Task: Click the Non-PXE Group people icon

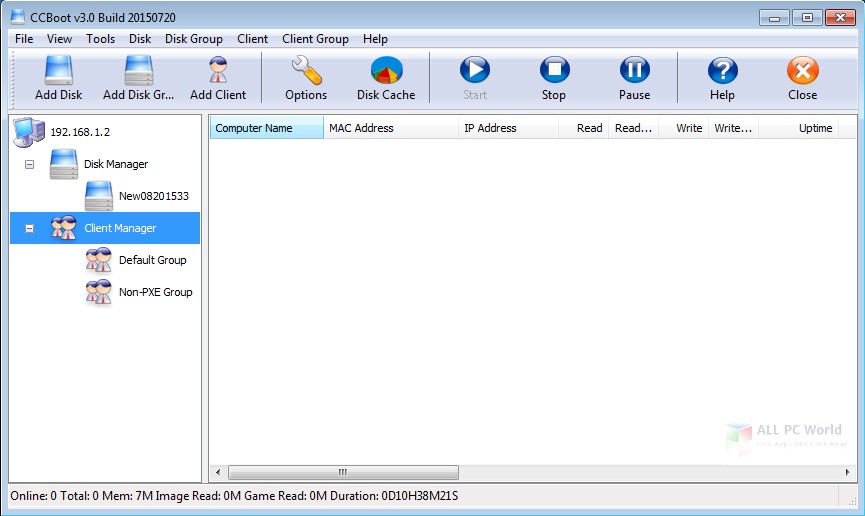Action: [99, 292]
